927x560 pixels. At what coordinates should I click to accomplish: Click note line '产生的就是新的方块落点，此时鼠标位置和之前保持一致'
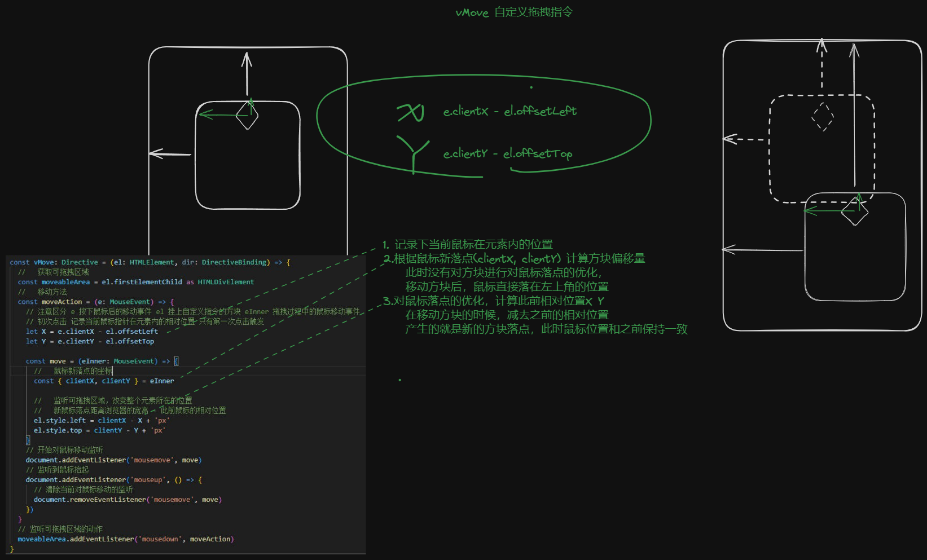point(546,329)
